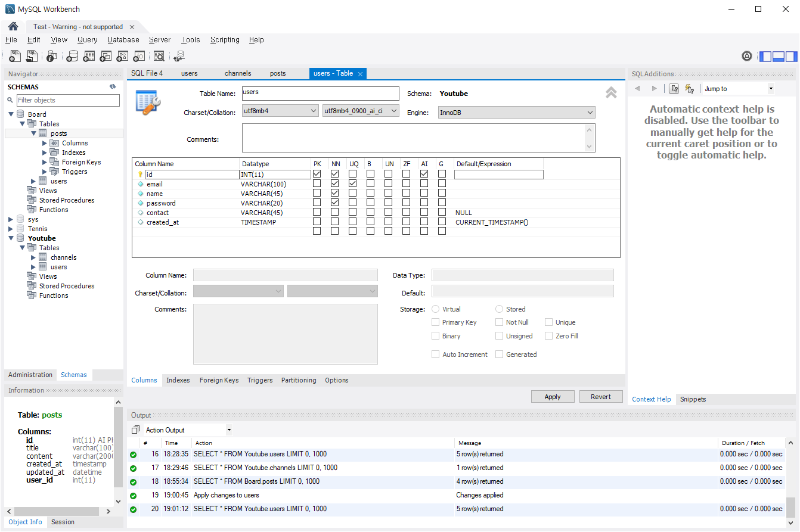Screen dimensions: 800x532
Task: Open the Engine InnoDB dropdown
Action: coord(516,112)
